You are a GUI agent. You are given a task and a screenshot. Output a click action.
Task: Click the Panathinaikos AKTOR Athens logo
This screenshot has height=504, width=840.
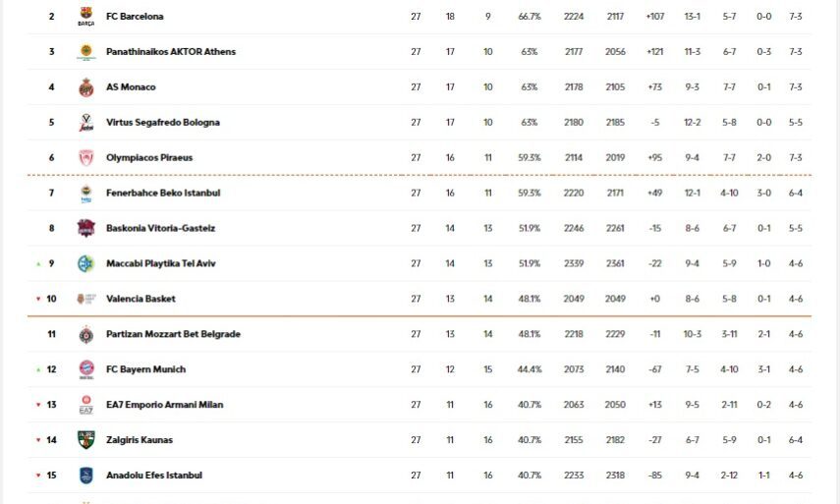86,52
